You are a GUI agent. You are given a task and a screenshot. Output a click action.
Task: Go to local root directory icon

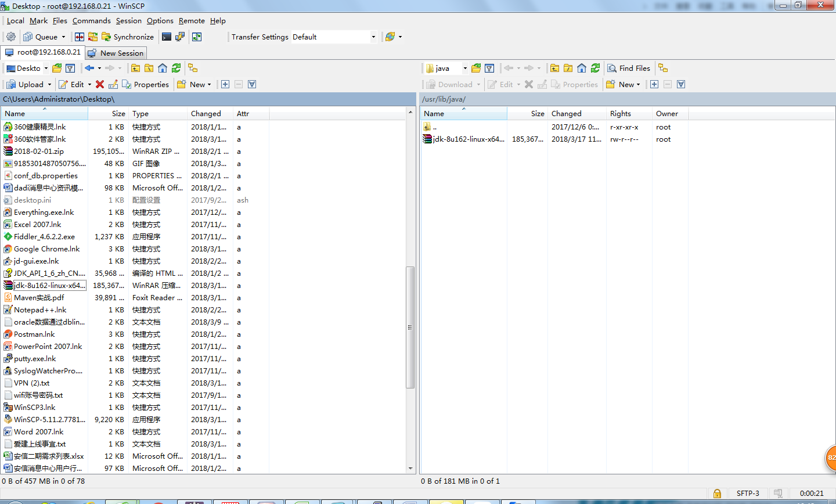(x=149, y=68)
